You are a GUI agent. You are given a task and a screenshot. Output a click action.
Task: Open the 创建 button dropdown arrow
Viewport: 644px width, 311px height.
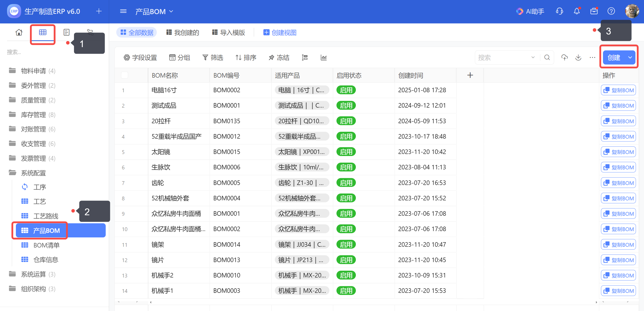pyautogui.click(x=630, y=58)
